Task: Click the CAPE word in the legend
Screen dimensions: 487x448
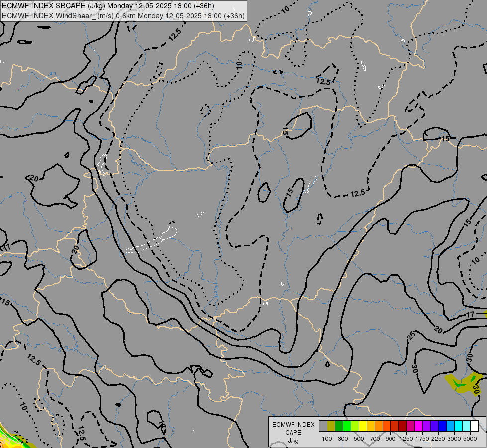Action: 293,433
